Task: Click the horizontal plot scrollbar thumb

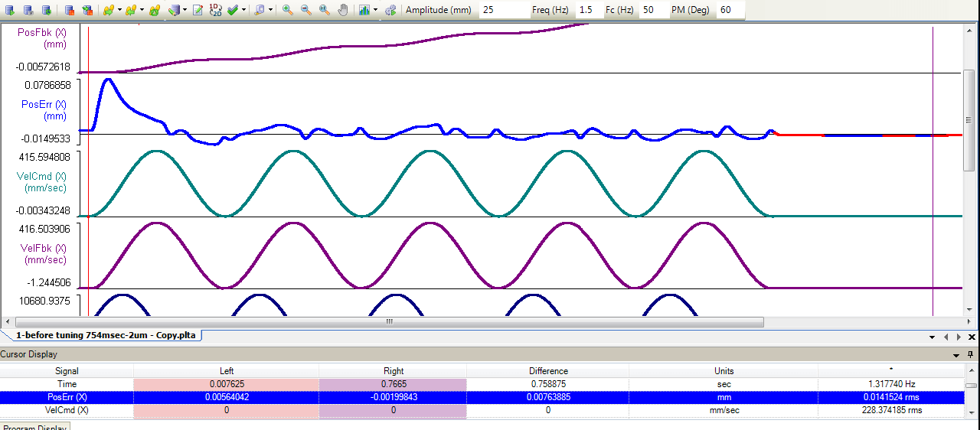Action: 389,322
